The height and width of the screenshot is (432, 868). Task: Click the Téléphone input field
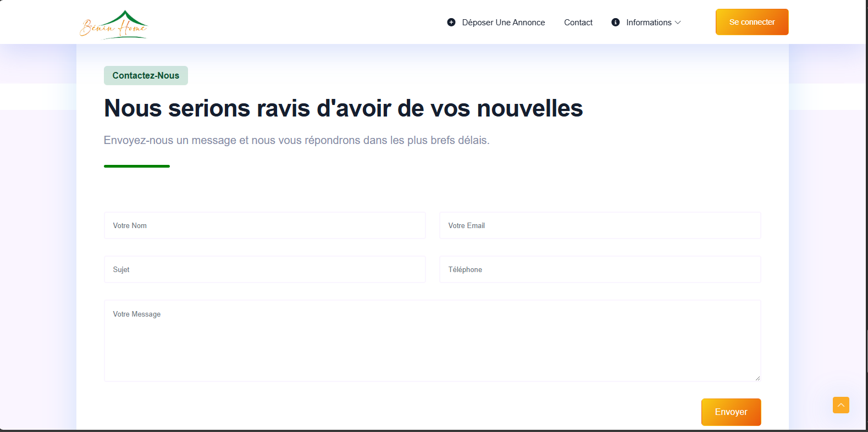(600, 269)
